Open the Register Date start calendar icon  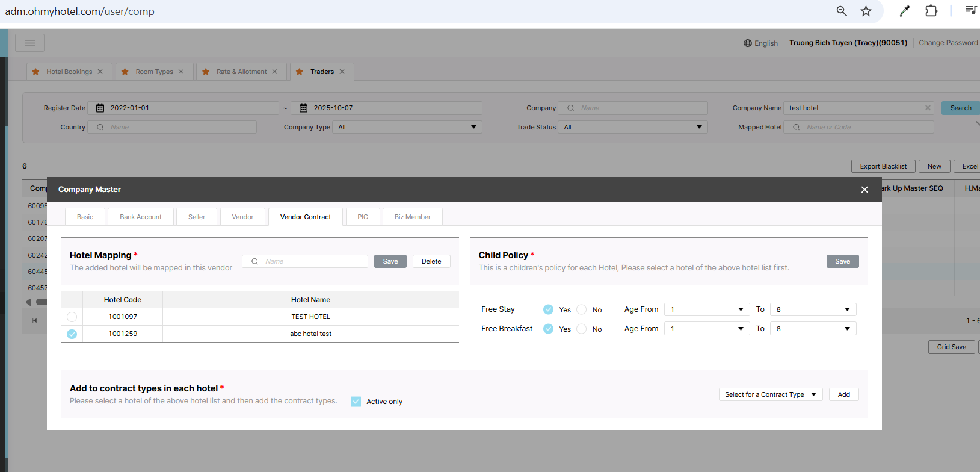click(100, 108)
